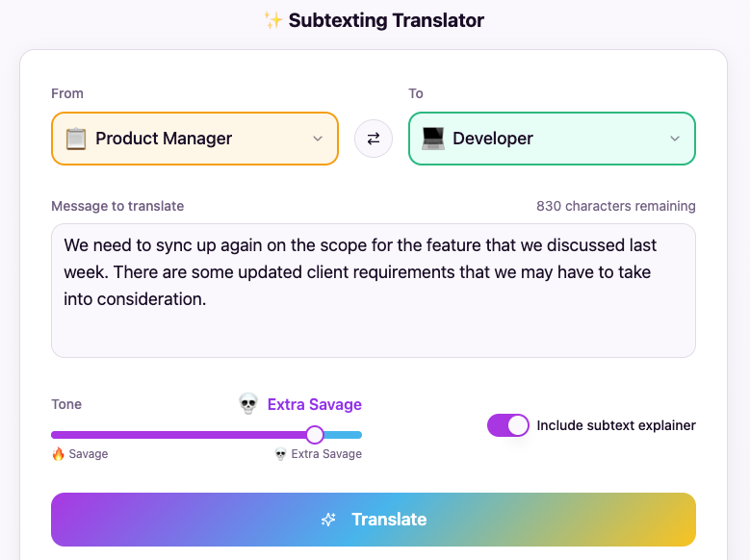
Task: Click the chevron in the Developer dropdown
Action: click(675, 139)
